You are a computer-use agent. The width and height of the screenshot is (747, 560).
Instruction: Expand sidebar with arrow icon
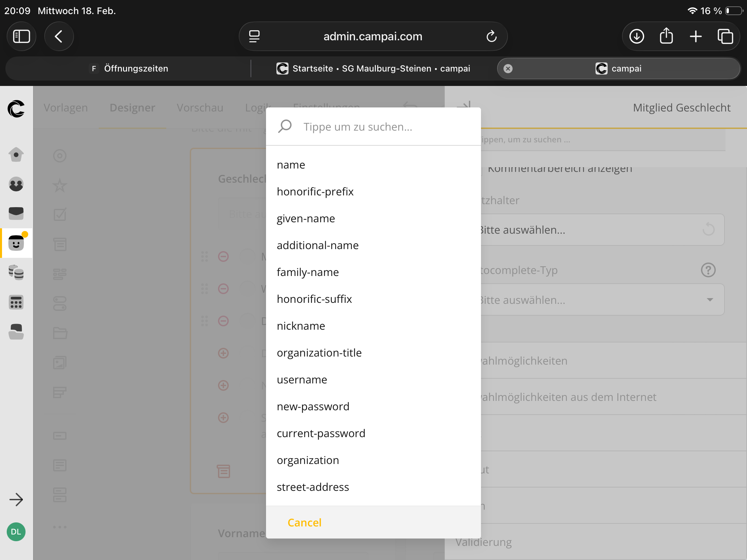tap(16, 500)
